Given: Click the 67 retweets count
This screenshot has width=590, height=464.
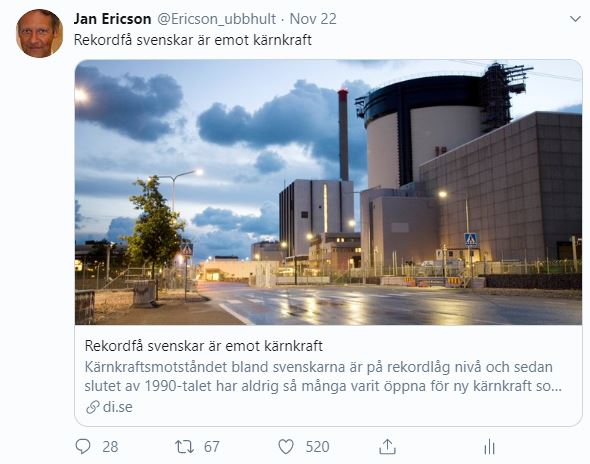Looking at the screenshot, I should point(211,447).
